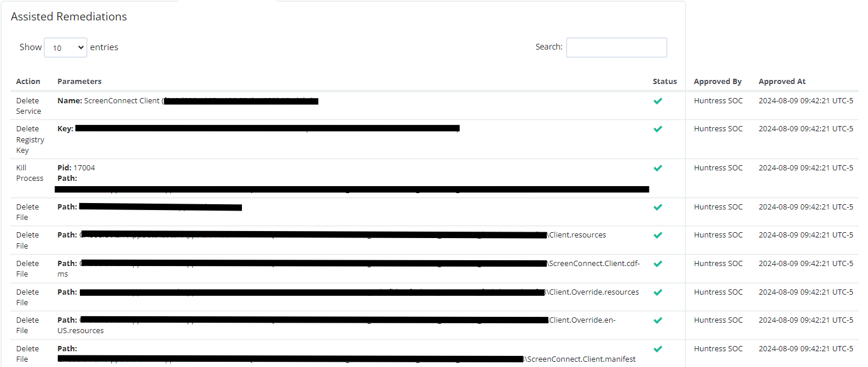Sort by Approved By column header

718,82
